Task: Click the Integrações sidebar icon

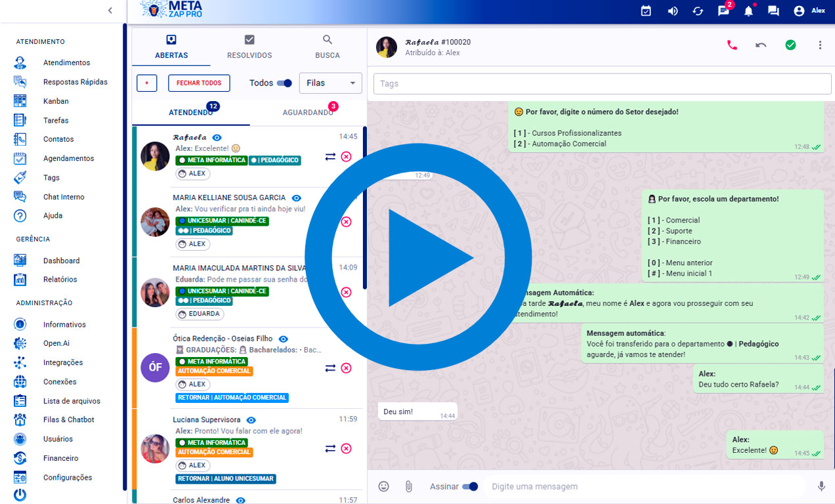Action: pos(20,362)
